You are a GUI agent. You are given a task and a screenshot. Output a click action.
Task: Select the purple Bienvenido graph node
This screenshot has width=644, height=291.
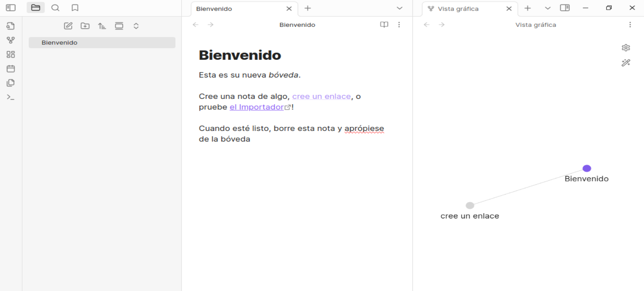(587, 168)
